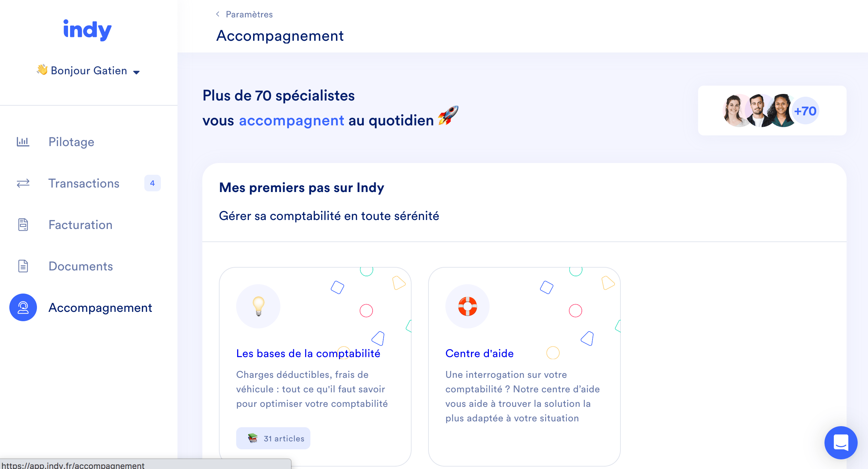Open Les bases de la comptabilité link
The image size is (868, 469).
coord(308,353)
